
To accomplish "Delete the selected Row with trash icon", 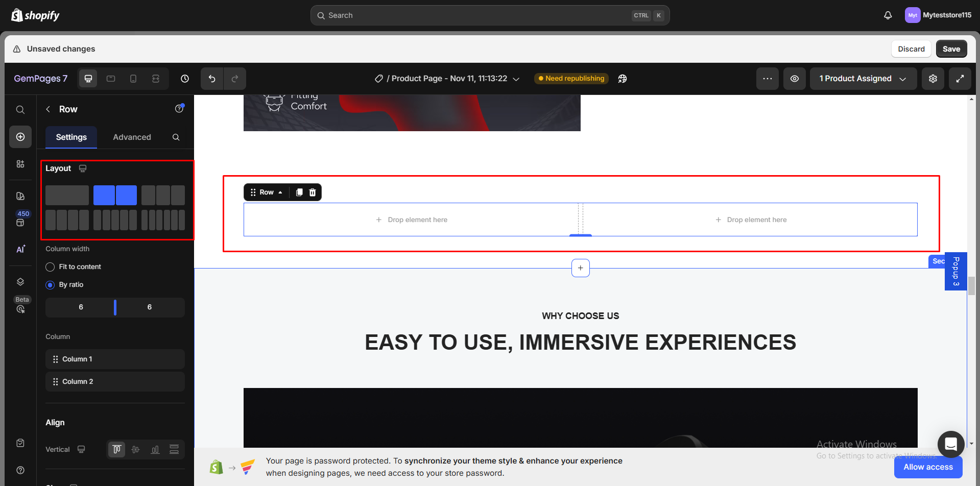I will [313, 192].
